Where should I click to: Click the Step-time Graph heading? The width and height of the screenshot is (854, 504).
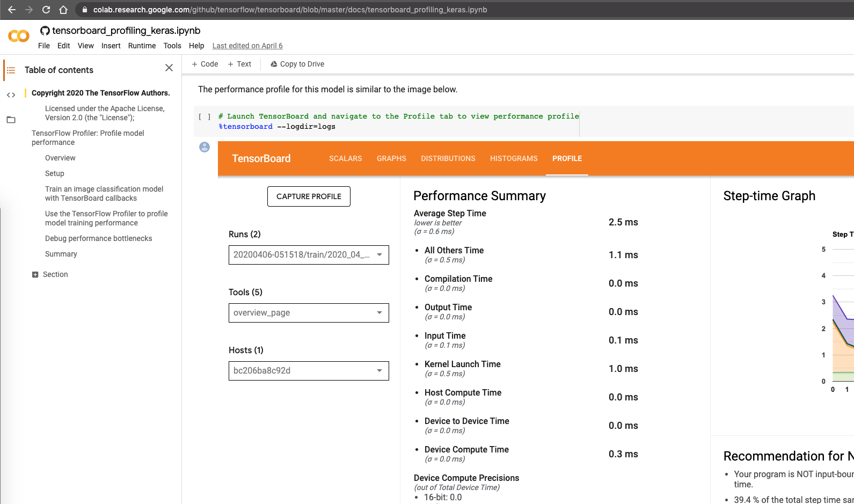[769, 196]
